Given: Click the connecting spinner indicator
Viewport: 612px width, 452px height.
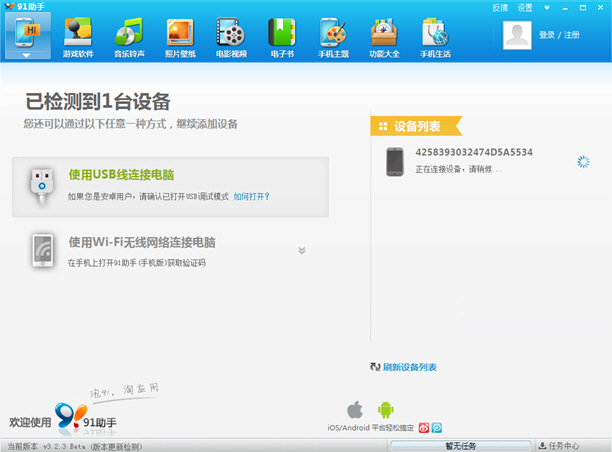Looking at the screenshot, I should click(583, 162).
